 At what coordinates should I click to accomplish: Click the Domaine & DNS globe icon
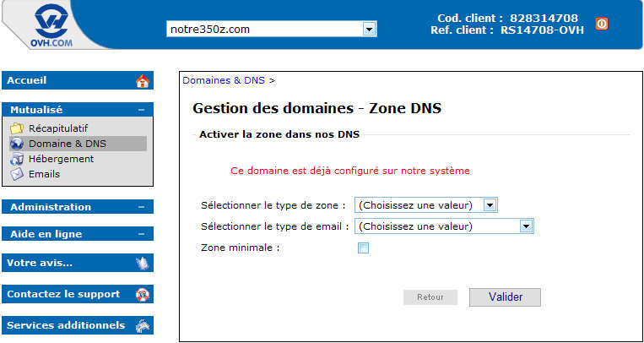click(x=17, y=144)
